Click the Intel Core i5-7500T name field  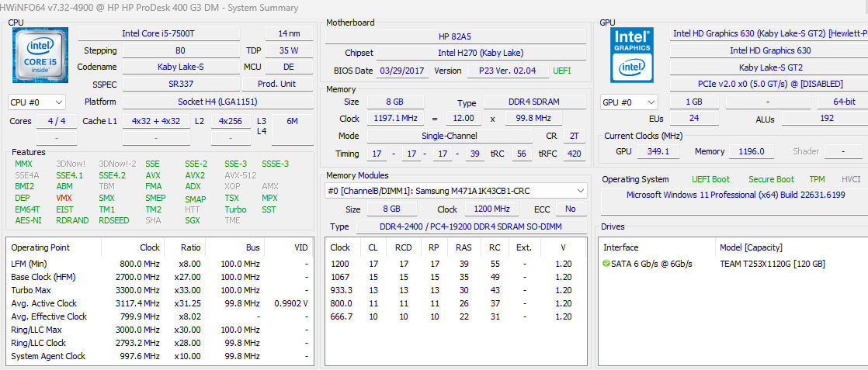tap(159, 33)
